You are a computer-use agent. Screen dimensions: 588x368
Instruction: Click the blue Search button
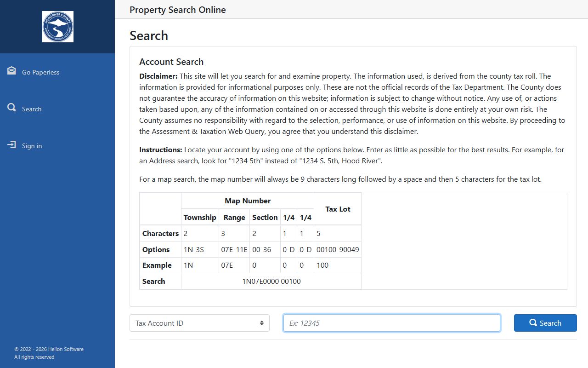545,323
